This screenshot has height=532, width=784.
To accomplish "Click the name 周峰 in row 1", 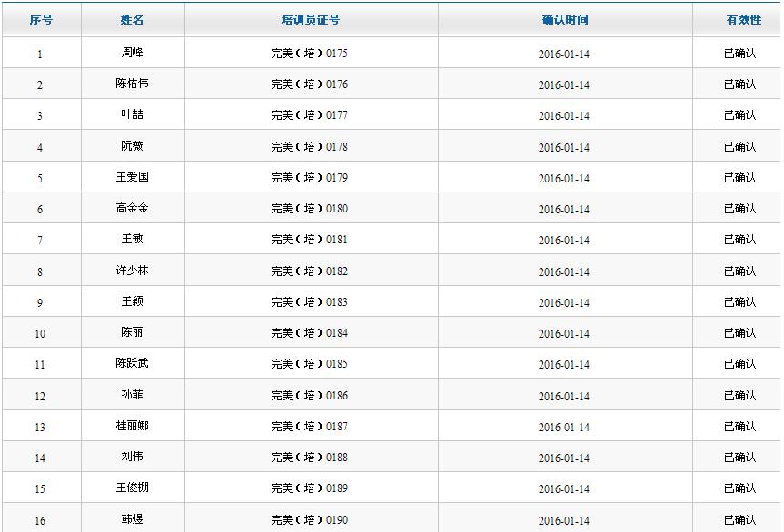I will [132, 53].
